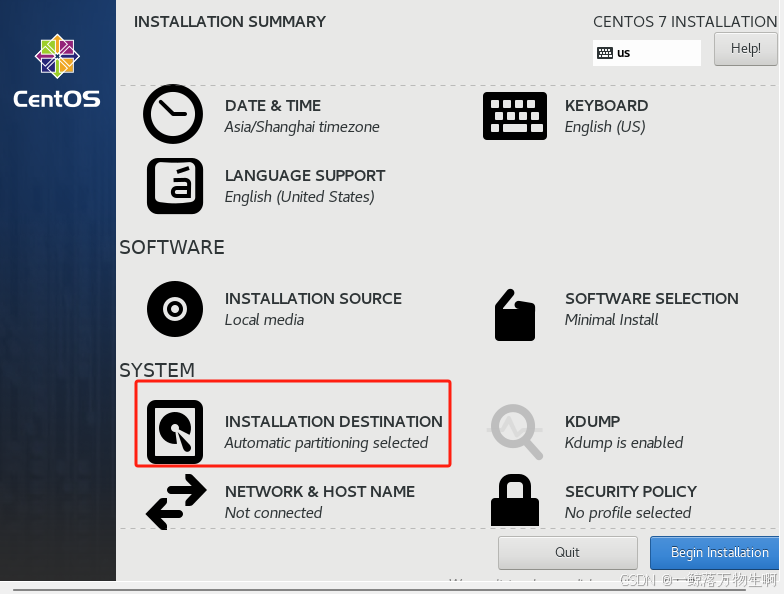The image size is (784, 594).
Task: Click the 'English (US)' keyboard text
Action: point(605,127)
